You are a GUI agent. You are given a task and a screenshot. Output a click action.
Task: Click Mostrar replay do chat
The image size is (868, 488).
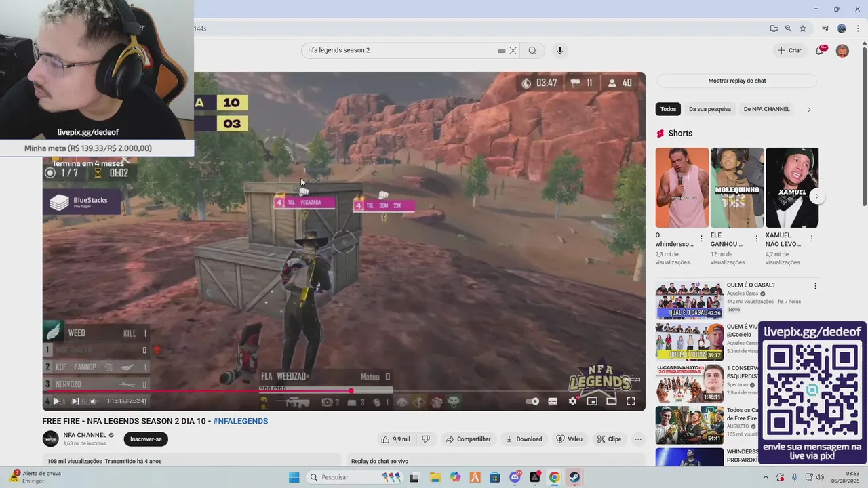click(x=737, y=81)
